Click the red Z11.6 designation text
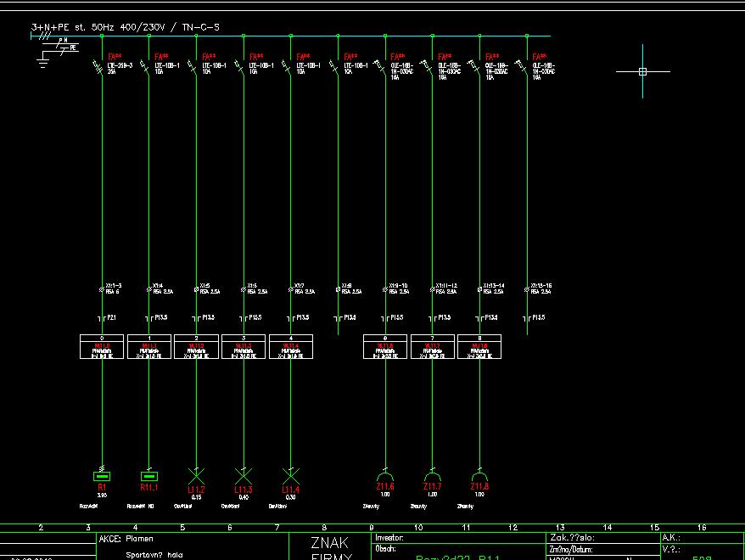This screenshot has height=560, width=745. [x=385, y=486]
